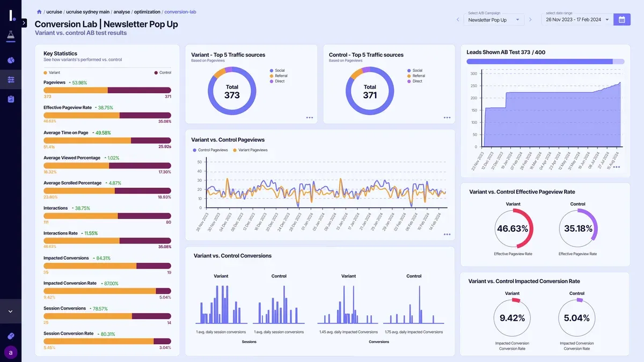The width and height of the screenshot is (644, 362).
Task: Click the 'ucruise' breadcrumb link
Action: [54, 11]
